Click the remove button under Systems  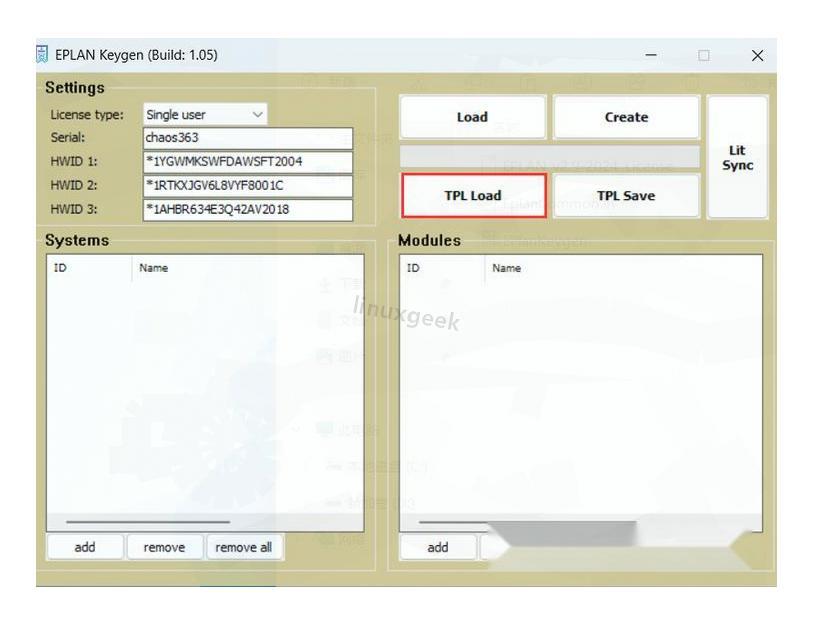pyautogui.click(x=164, y=547)
